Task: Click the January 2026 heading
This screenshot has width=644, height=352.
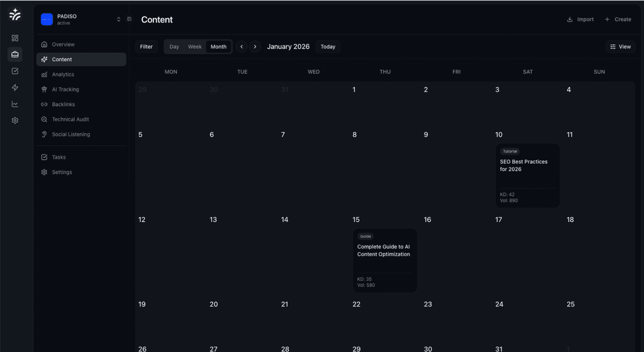Action: [x=288, y=47]
